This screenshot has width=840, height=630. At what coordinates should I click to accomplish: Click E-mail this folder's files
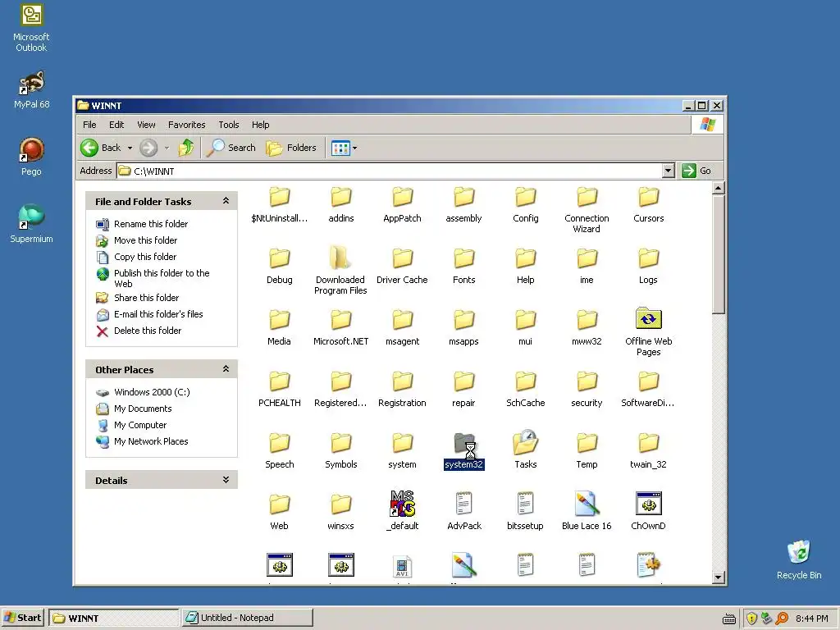tap(149, 314)
